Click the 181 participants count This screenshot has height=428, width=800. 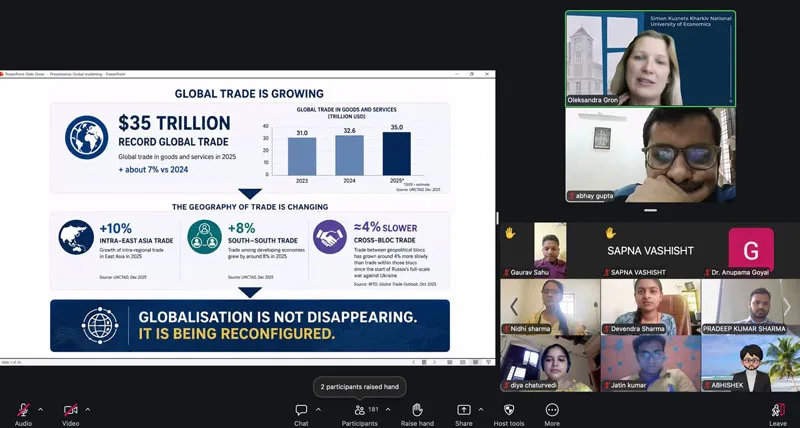click(373, 409)
